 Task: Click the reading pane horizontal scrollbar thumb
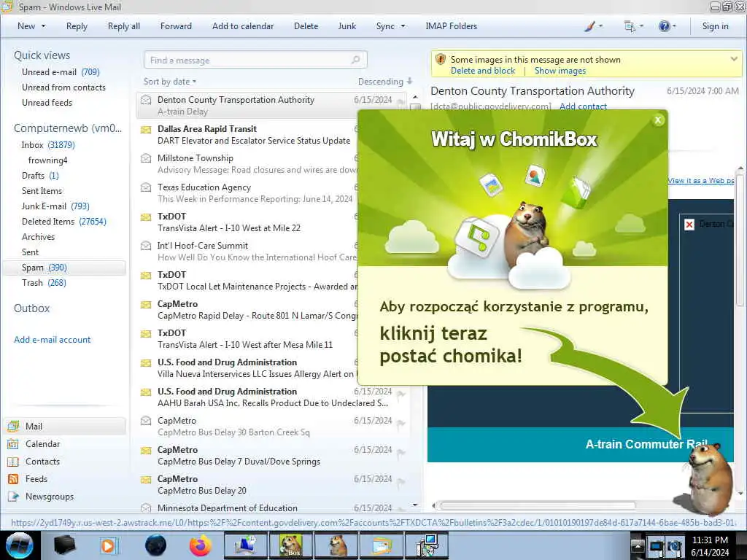coord(538,505)
